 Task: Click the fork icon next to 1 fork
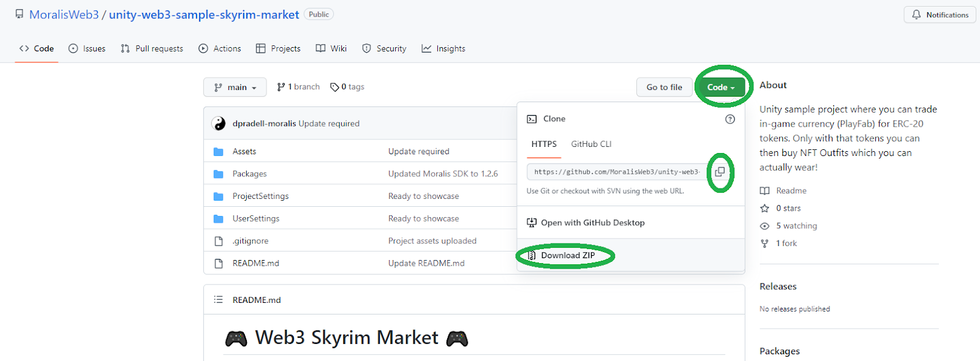coord(764,244)
